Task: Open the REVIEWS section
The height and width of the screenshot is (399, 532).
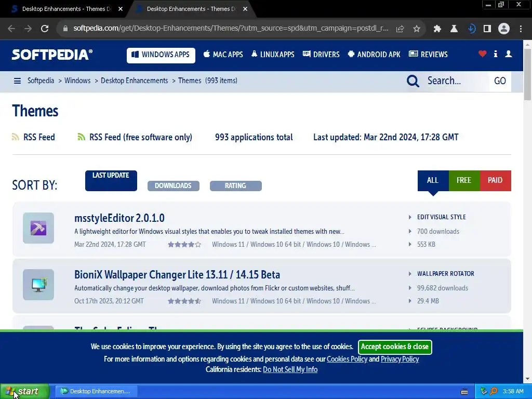Action: click(428, 54)
